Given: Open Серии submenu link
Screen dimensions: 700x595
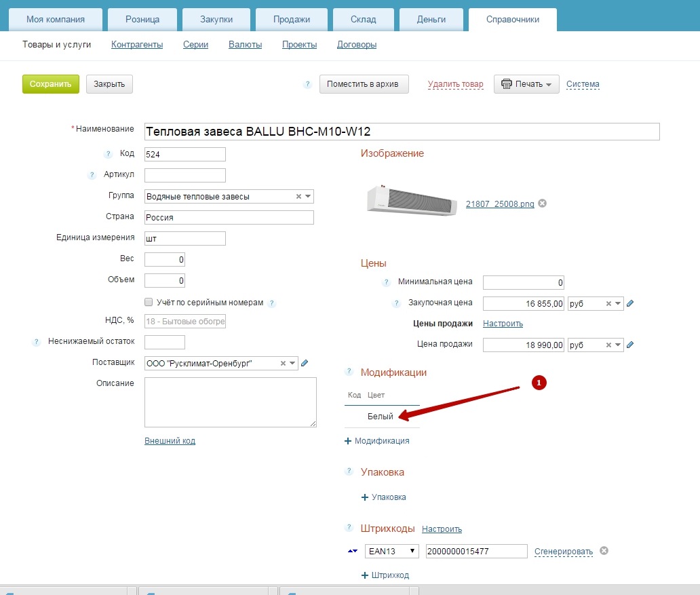Looking at the screenshot, I should (195, 45).
